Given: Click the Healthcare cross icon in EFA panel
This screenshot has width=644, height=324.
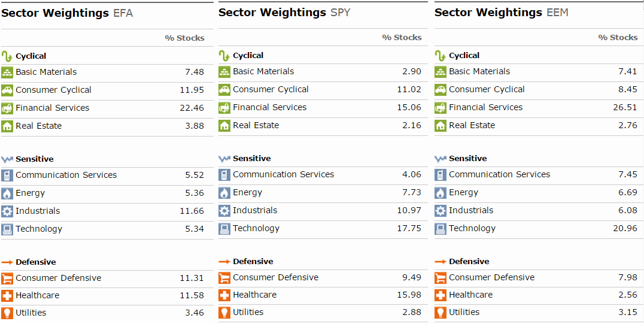Looking at the screenshot, I should pos(7,296).
